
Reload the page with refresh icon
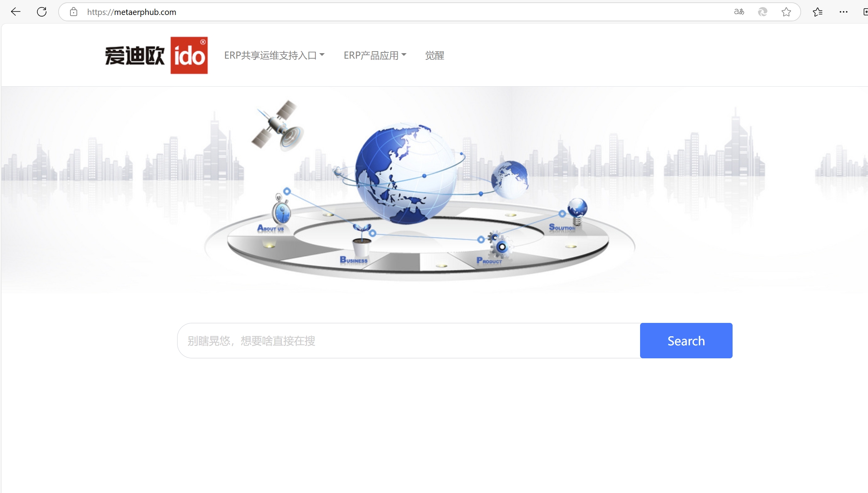pyautogui.click(x=42, y=12)
